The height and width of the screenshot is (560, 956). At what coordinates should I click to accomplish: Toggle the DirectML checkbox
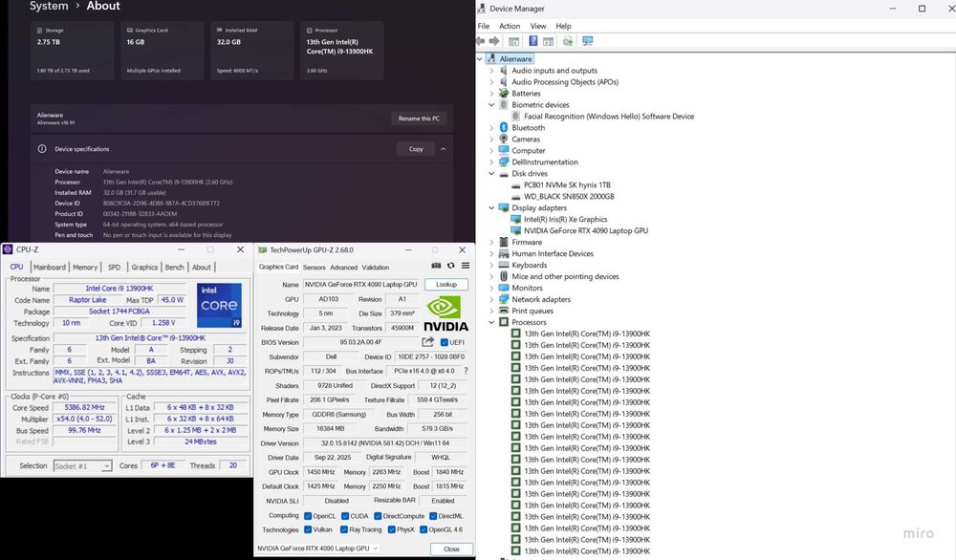coord(433,516)
